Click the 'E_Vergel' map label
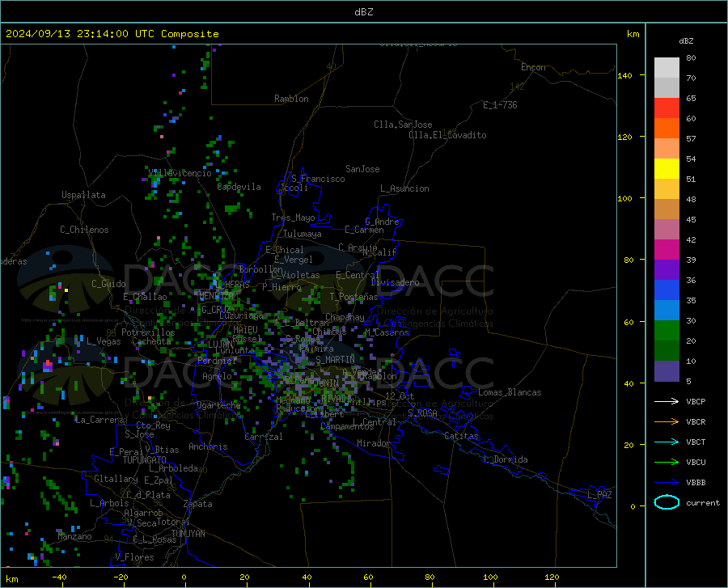 294,260
